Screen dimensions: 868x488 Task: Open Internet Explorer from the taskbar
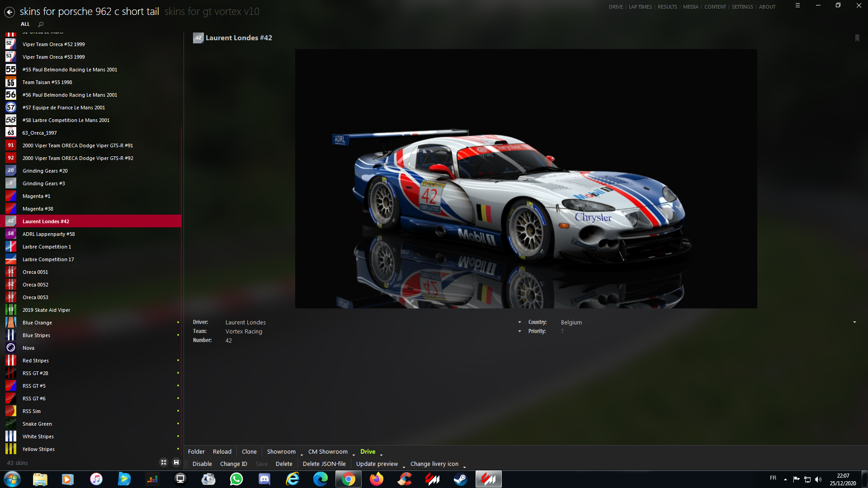pos(292,479)
